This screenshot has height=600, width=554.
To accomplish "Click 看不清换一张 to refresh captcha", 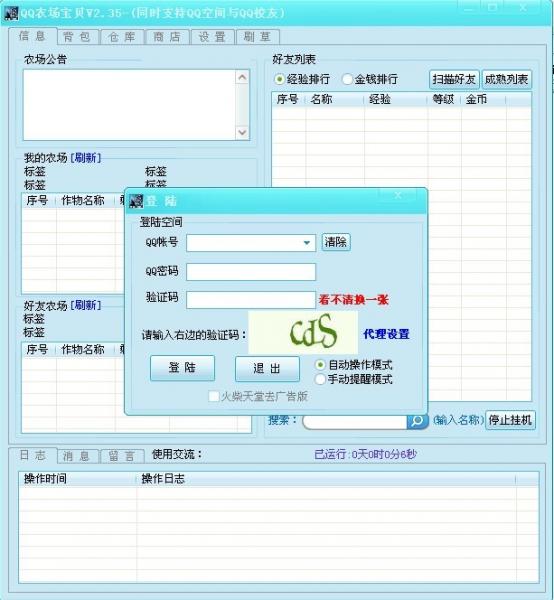I will pos(354,300).
